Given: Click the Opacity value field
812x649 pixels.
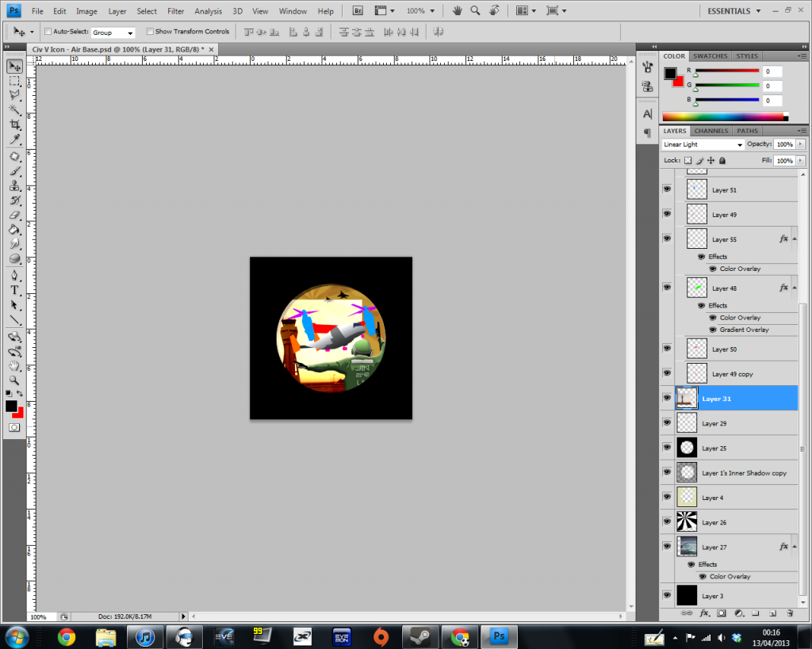Looking at the screenshot, I should (x=784, y=144).
